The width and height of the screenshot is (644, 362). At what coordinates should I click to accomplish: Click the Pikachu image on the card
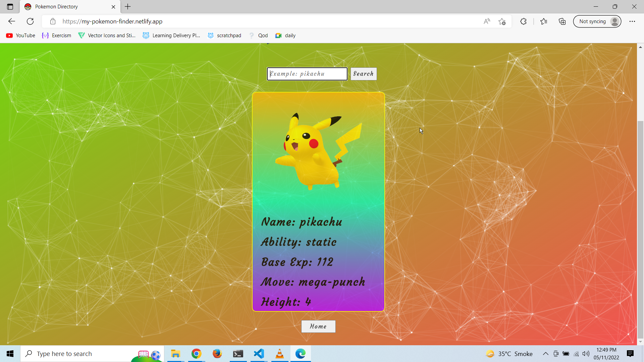(319, 151)
